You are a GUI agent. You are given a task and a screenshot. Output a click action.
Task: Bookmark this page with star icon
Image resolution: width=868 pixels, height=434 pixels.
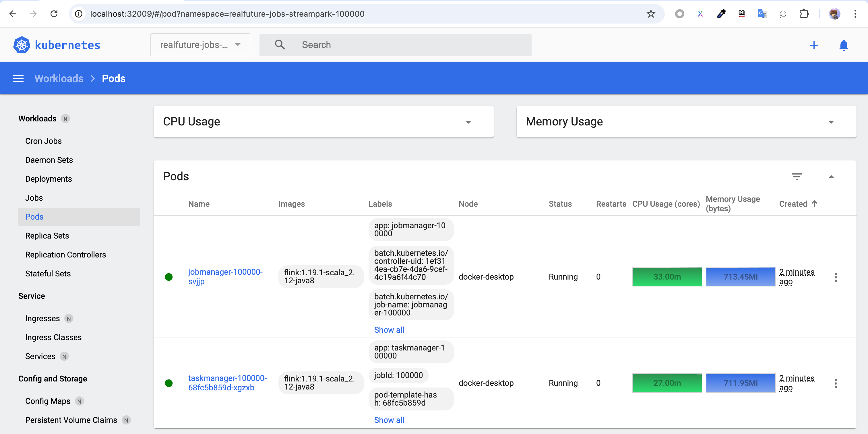(x=651, y=14)
